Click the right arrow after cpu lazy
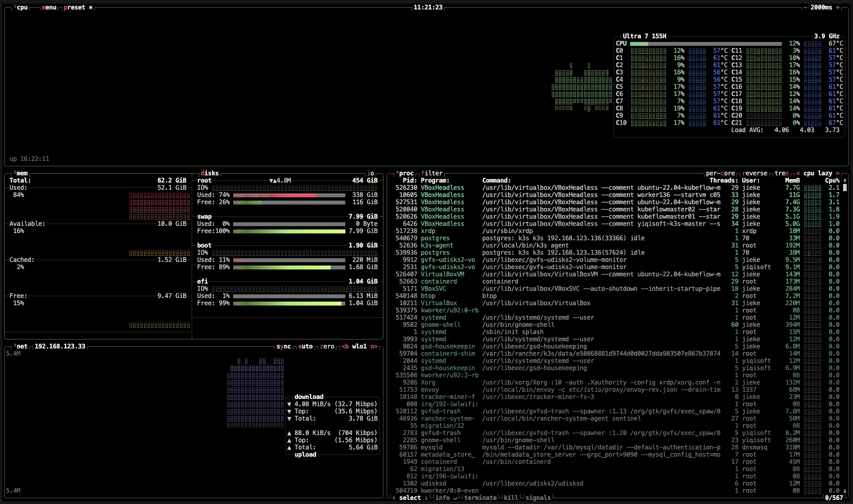The image size is (853, 504). [x=838, y=173]
